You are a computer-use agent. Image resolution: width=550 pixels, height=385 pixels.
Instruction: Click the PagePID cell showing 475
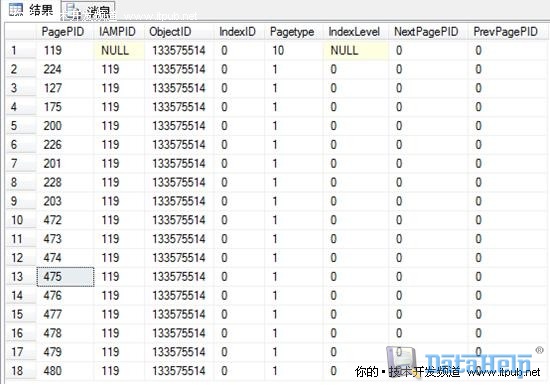point(65,277)
